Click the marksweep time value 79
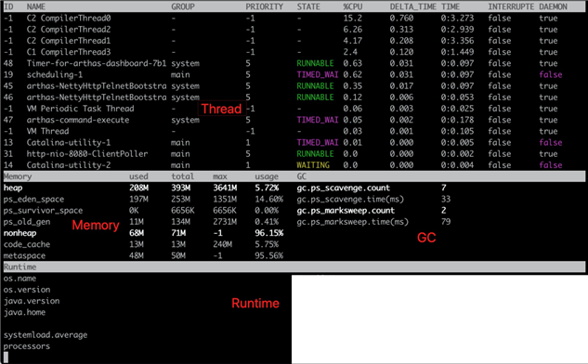The width and height of the screenshot is (588, 364). [x=446, y=222]
